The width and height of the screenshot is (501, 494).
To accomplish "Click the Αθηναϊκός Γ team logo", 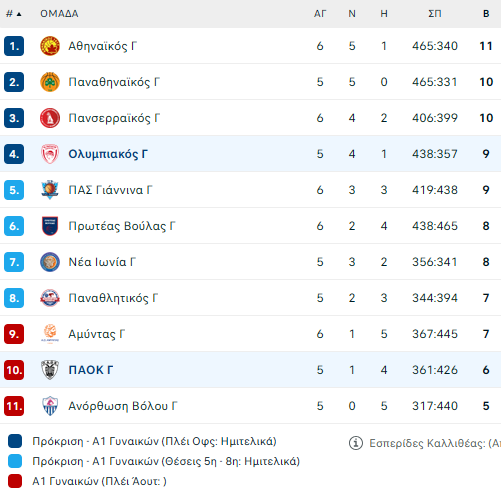I will 50,46.
